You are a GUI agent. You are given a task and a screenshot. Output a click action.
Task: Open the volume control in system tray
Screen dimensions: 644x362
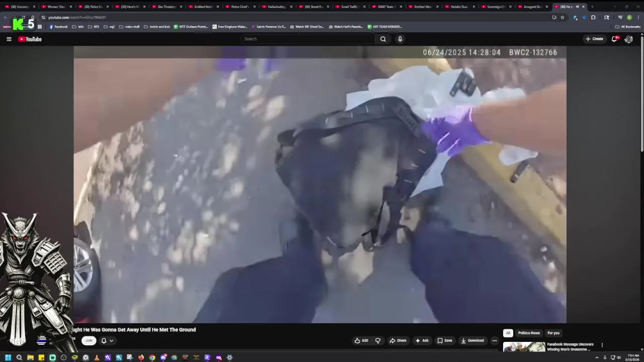pyautogui.click(x=619, y=357)
